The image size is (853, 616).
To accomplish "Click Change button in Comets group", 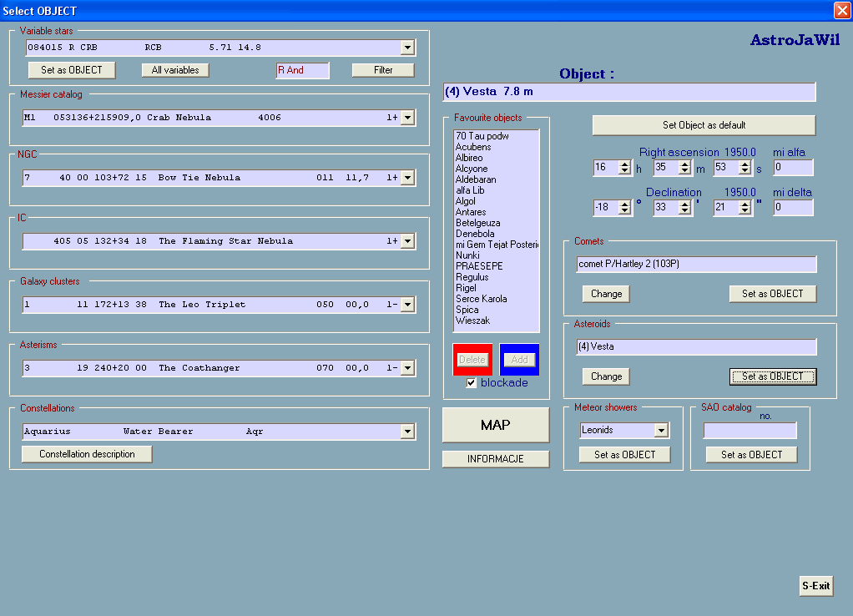I will click(x=606, y=294).
